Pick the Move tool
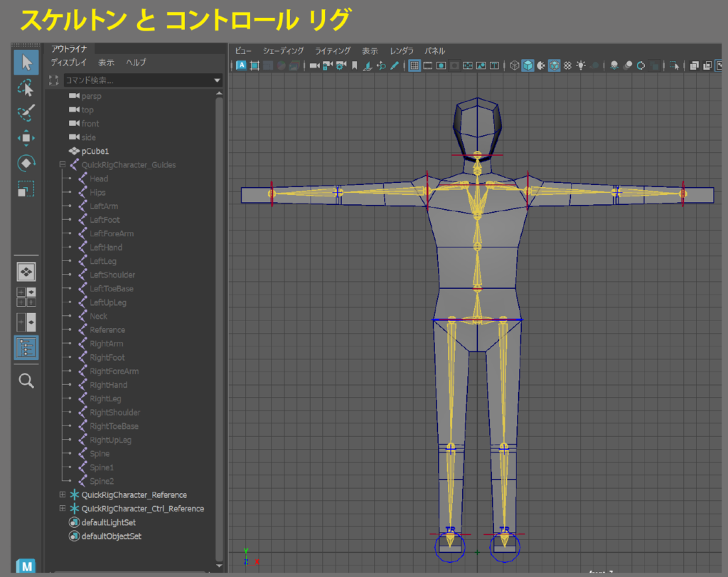The height and width of the screenshot is (577, 728). pos(26,137)
